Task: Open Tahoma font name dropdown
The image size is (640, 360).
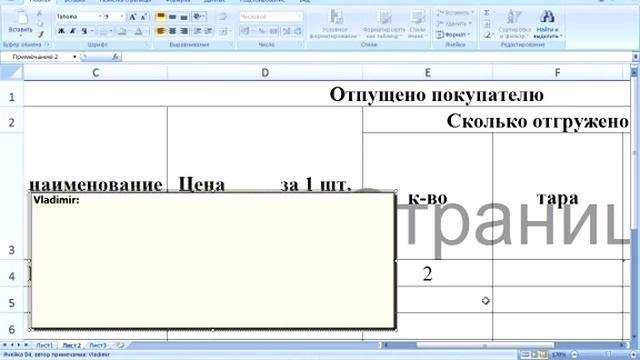Action: click(x=100, y=17)
